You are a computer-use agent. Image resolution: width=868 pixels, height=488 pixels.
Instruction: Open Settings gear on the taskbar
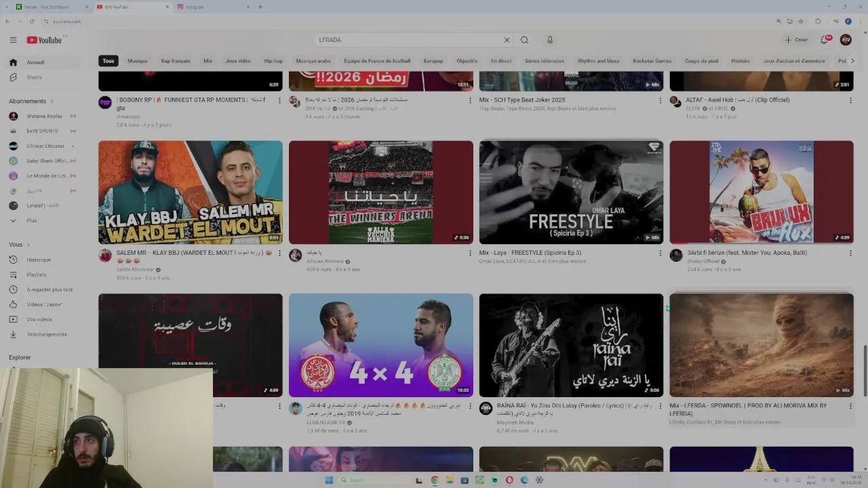[539, 480]
